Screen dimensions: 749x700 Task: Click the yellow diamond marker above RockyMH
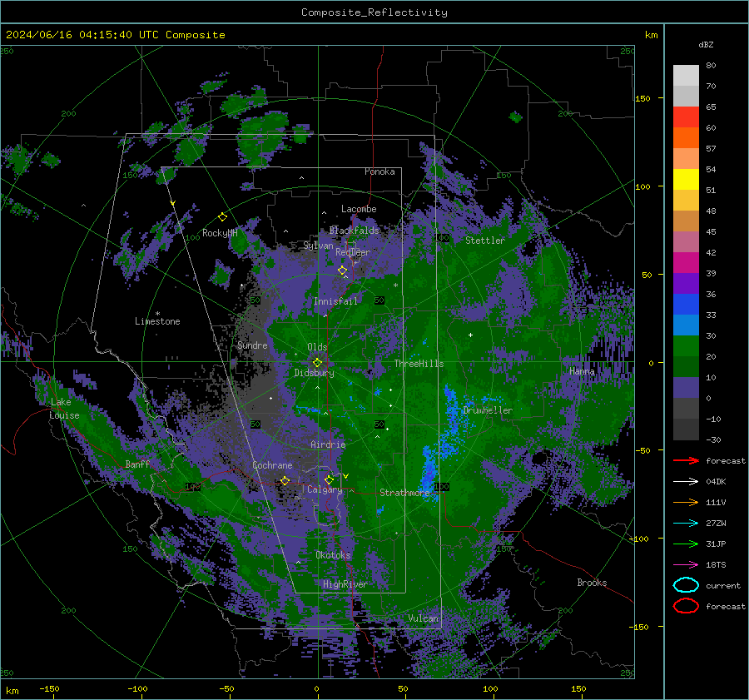click(222, 217)
